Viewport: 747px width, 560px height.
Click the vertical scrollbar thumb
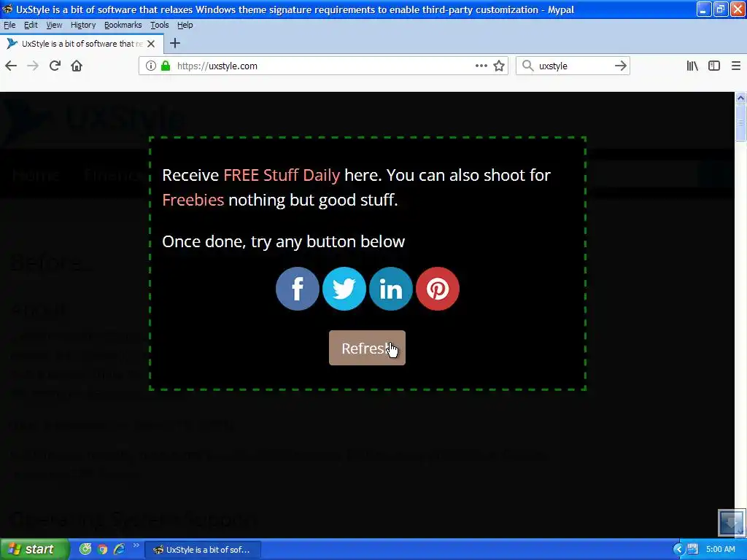click(740, 122)
